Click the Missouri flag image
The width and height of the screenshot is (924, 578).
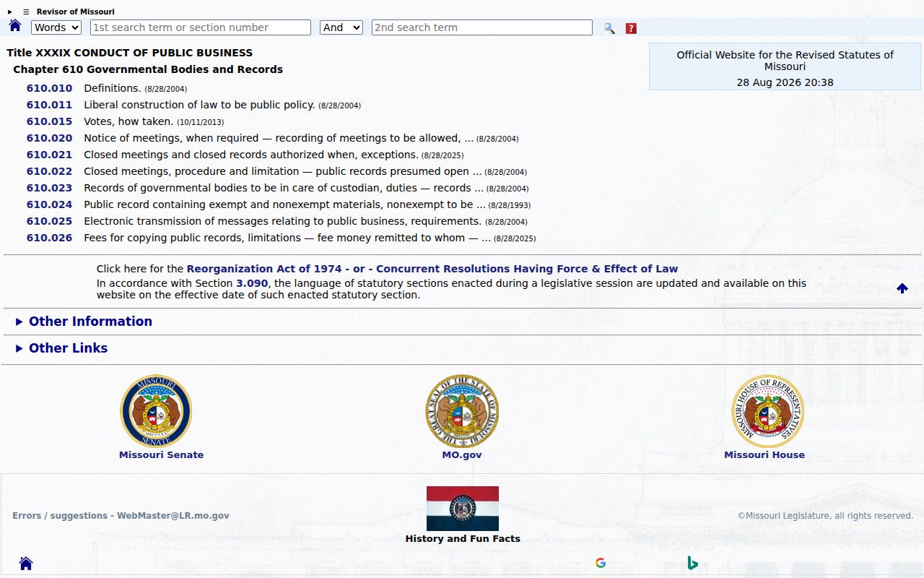coord(463,509)
